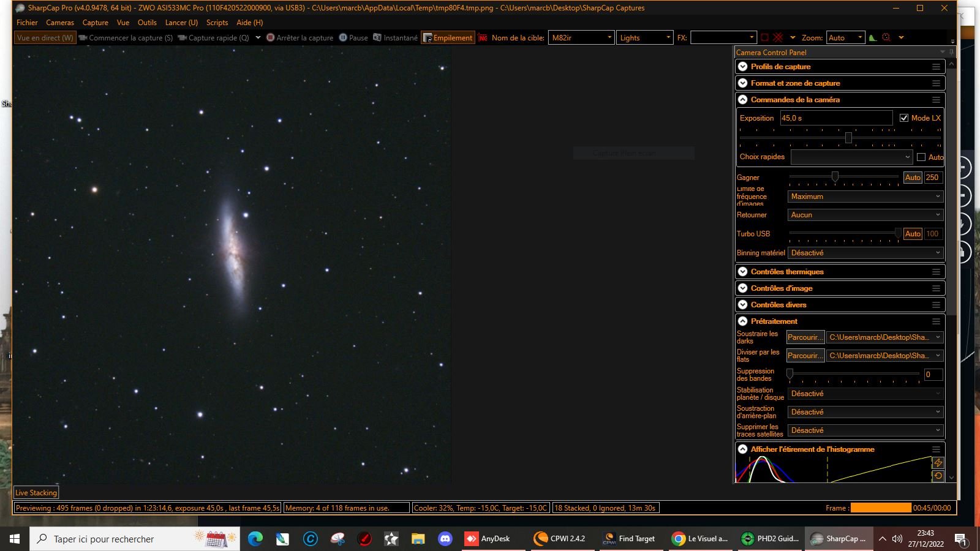
Task: Open the Binning matériel dropdown
Action: point(865,253)
